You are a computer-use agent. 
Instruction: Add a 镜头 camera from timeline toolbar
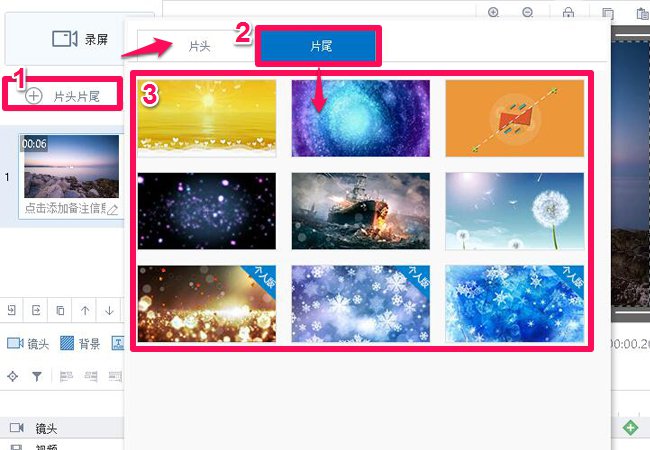pos(28,344)
